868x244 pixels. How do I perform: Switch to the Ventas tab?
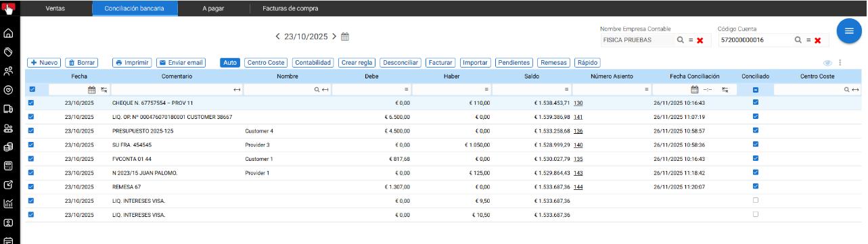(55, 8)
